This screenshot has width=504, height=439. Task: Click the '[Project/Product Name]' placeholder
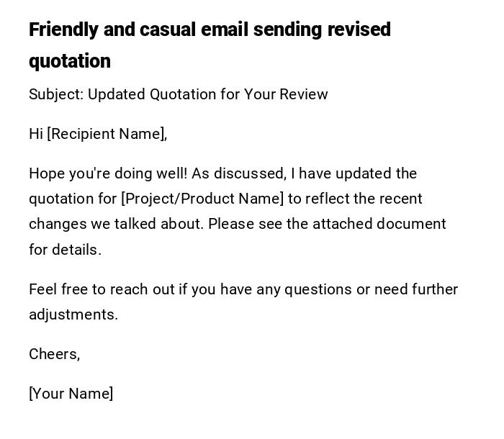pos(202,199)
